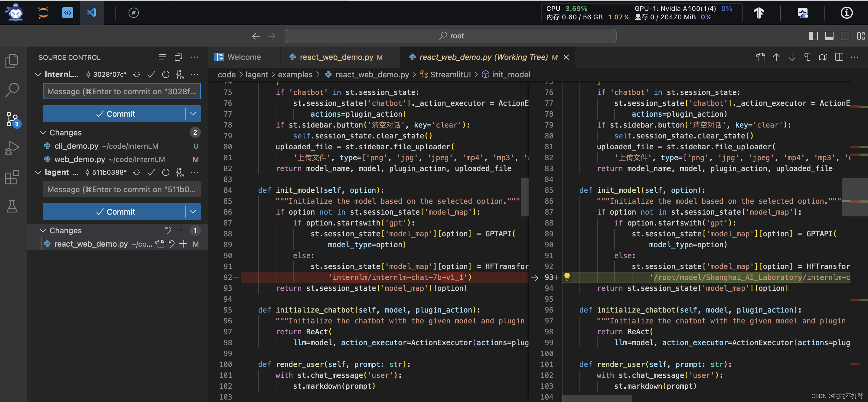The image size is (868, 402).
Task: Click the InternLM commit message input
Action: click(x=122, y=92)
